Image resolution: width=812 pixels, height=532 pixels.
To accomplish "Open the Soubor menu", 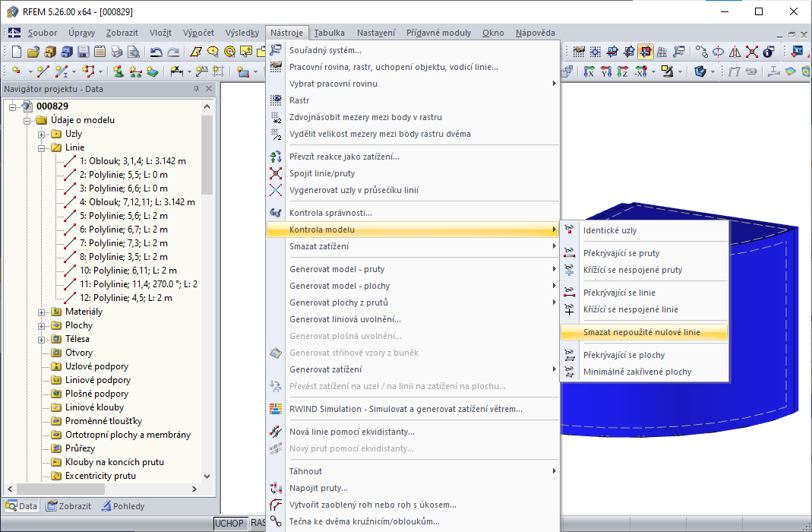I will [43, 33].
